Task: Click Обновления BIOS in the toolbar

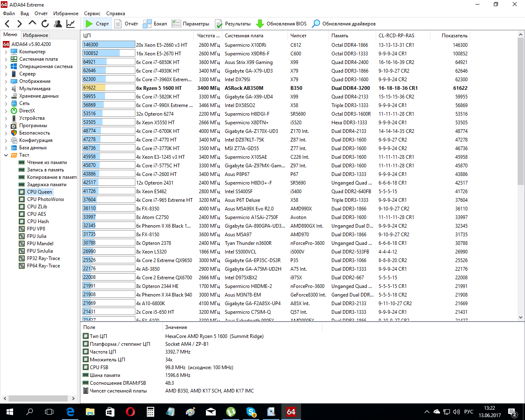Action: coord(281,24)
